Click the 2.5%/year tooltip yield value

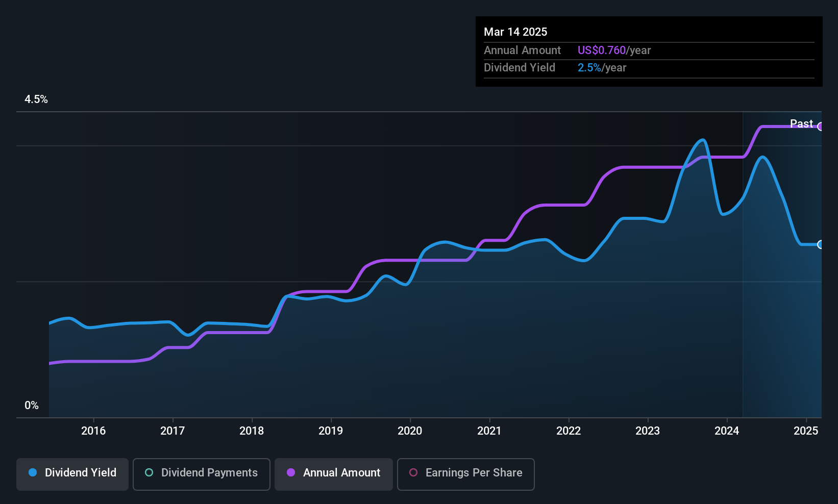(602, 67)
